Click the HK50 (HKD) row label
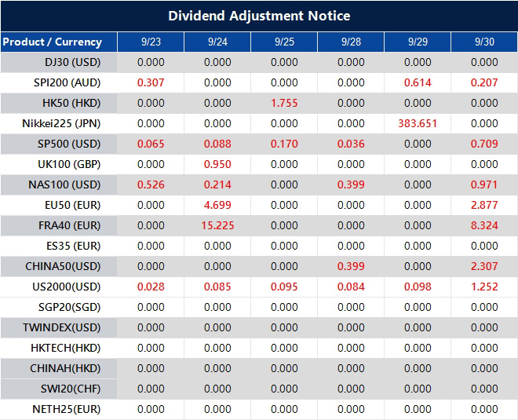518x420 pixels. [71, 103]
